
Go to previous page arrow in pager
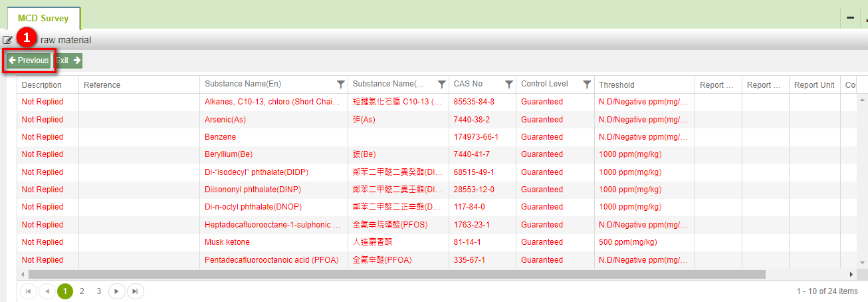coord(47,291)
